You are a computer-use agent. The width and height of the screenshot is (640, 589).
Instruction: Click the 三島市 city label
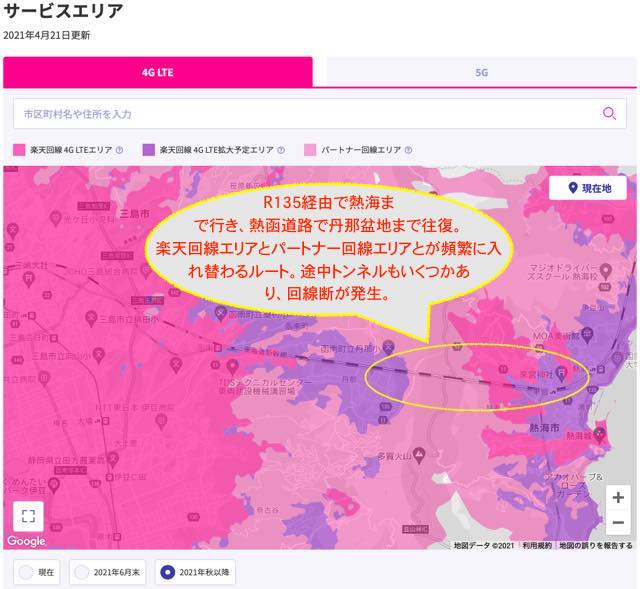135,213
